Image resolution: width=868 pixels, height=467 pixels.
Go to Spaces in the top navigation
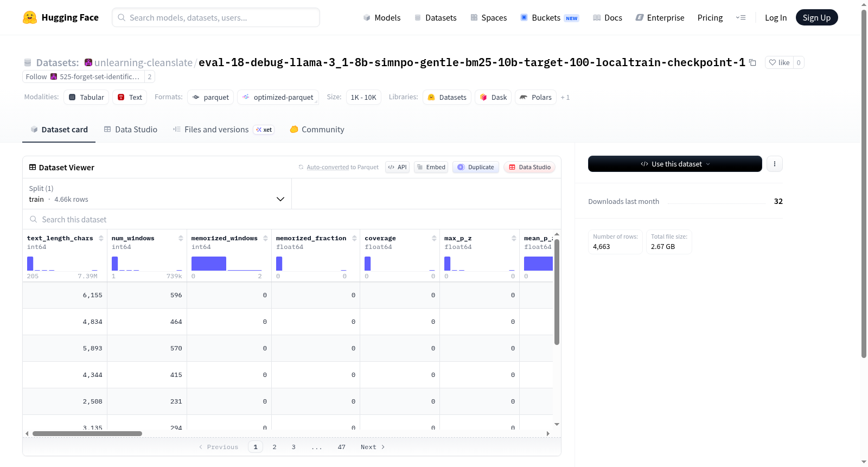coord(488,17)
